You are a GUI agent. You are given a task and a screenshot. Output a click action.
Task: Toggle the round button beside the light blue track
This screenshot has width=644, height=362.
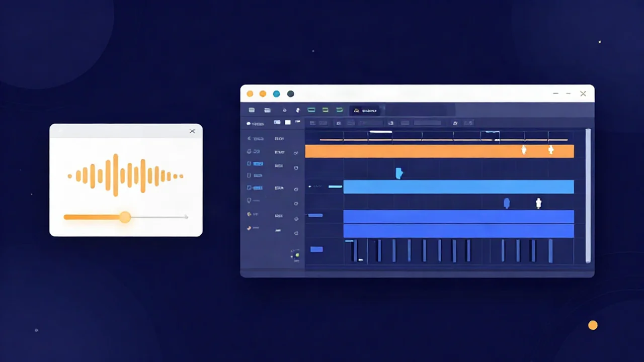click(296, 189)
